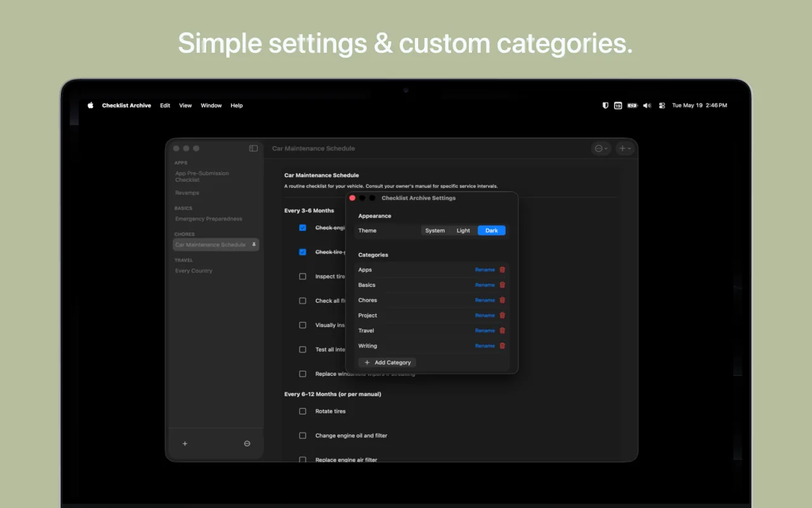Open the ellipsis dropdown in the toolbar

(600, 149)
